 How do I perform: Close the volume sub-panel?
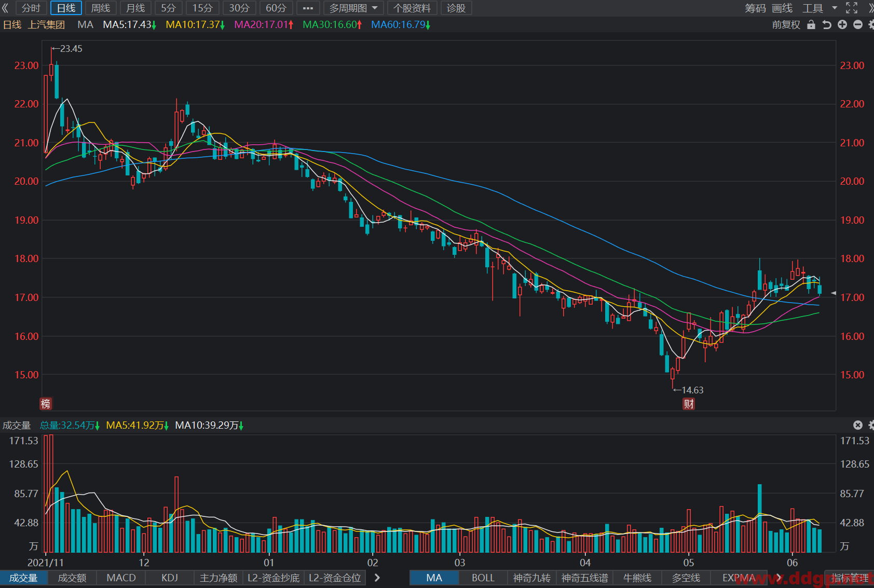coord(858,425)
